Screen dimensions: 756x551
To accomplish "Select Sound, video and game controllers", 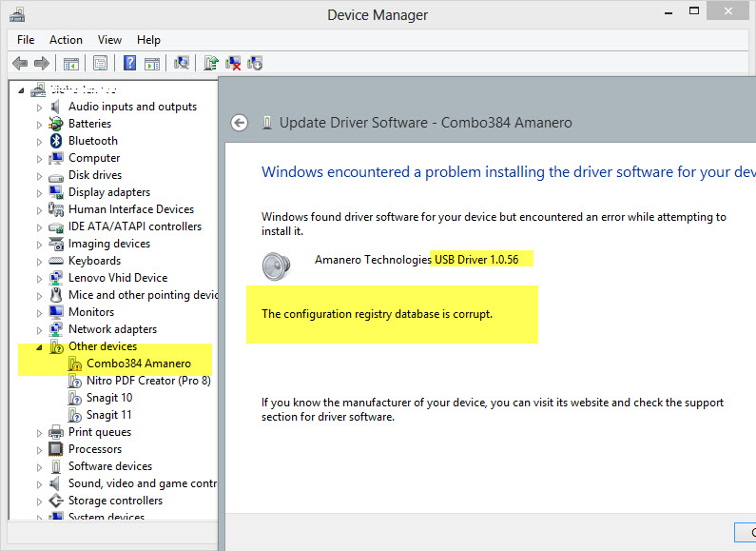I will click(143, 483).
